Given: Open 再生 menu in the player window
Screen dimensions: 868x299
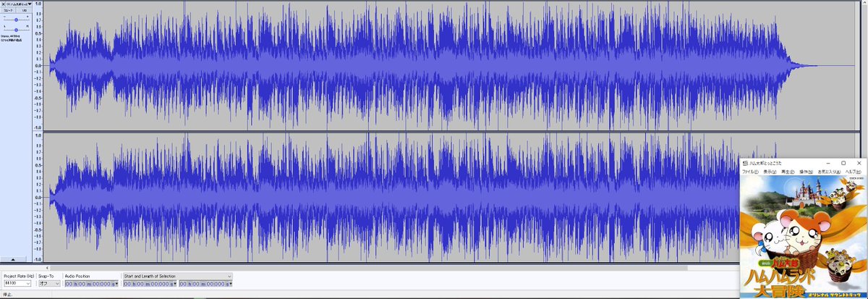Looking at the screenshot, I should point(788,172).
